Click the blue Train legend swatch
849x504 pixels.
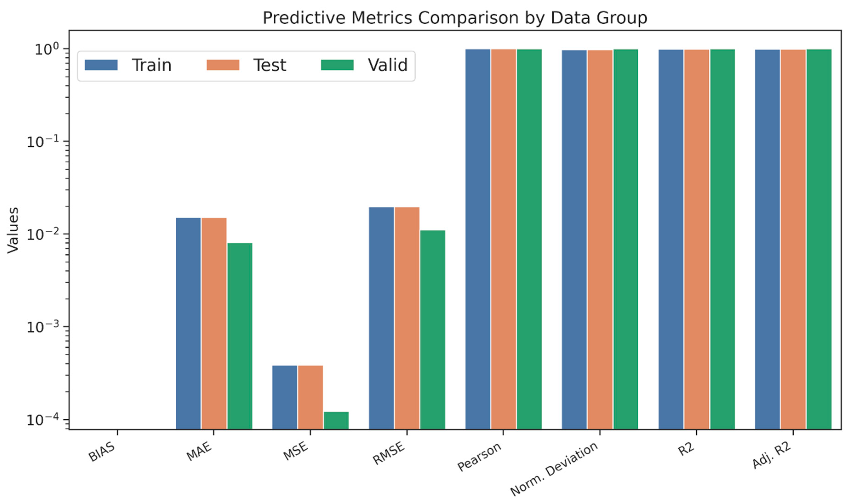point(101,65)
